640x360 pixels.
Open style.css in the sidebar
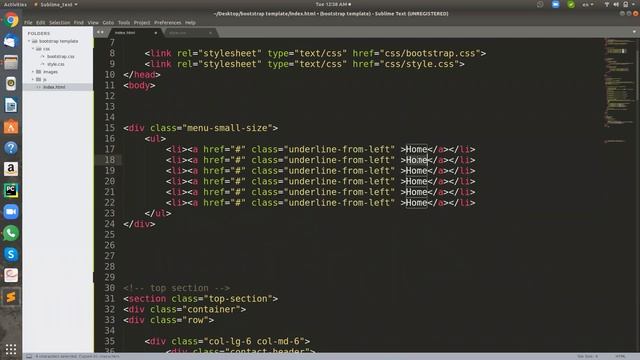click(x=56, y=64)
